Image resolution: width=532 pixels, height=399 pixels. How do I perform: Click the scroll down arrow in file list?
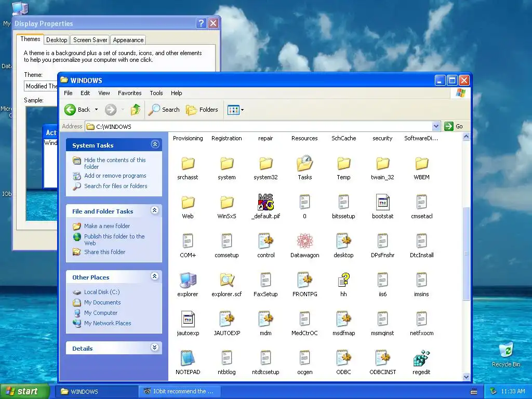tap(466, 377)
